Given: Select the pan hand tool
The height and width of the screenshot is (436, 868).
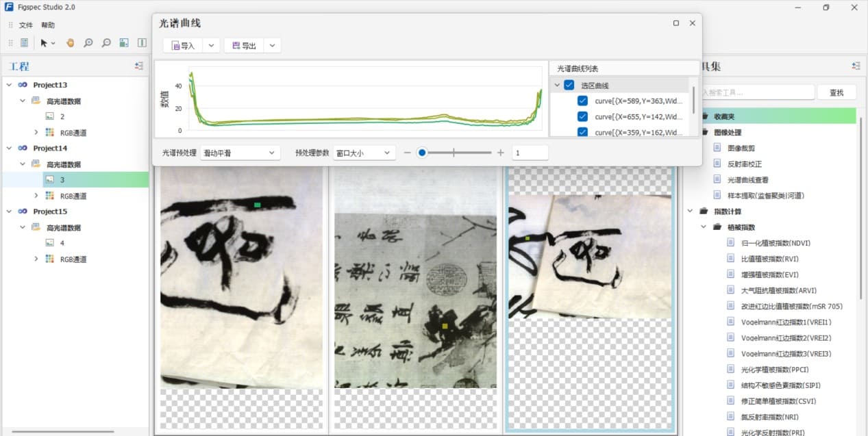Looking at the screenshot, I should click(x=70, y=42).
